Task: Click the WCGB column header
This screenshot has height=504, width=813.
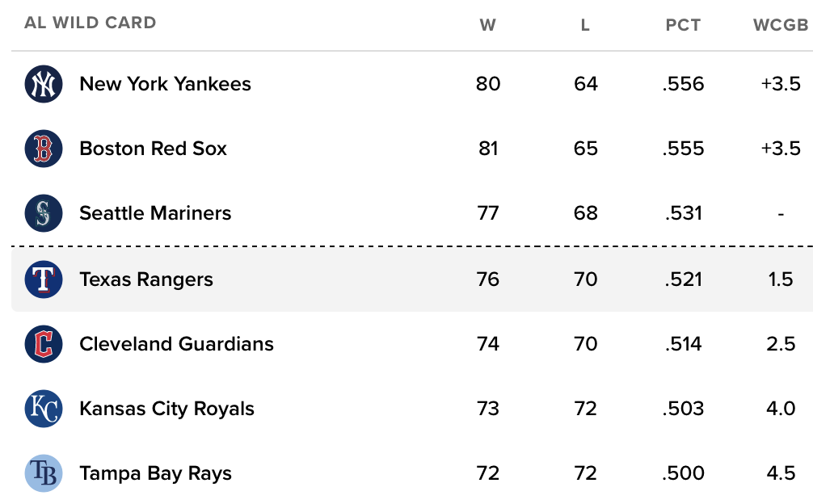Action: [x=781, y=25]
